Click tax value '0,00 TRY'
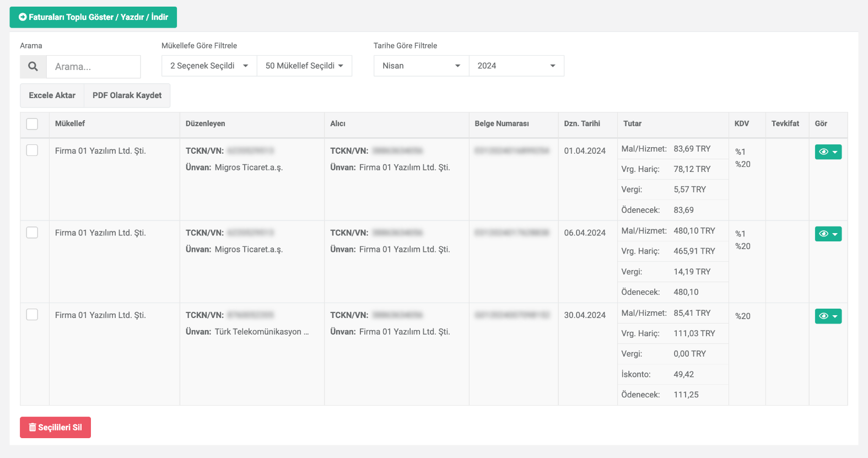Image resolution: width=868 pixels, height=458 pixels. [690, 354]
